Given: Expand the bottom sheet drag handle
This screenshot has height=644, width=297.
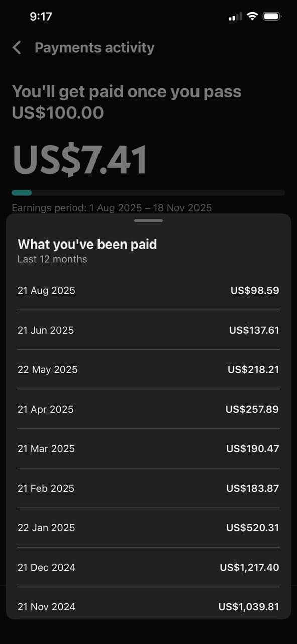Looking at the screenshot, I should (149, 220).
